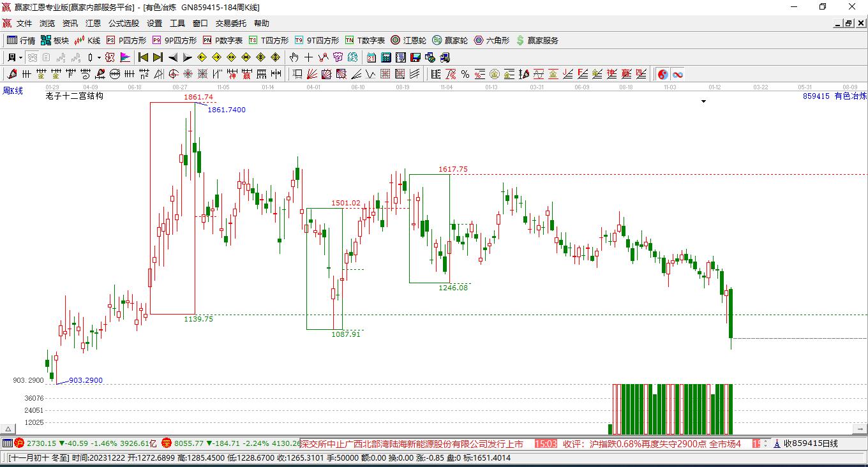The width and height of the screenshot is (868, 467).
Task: Open the 交易委托 menu
Action: click(230, 23)
